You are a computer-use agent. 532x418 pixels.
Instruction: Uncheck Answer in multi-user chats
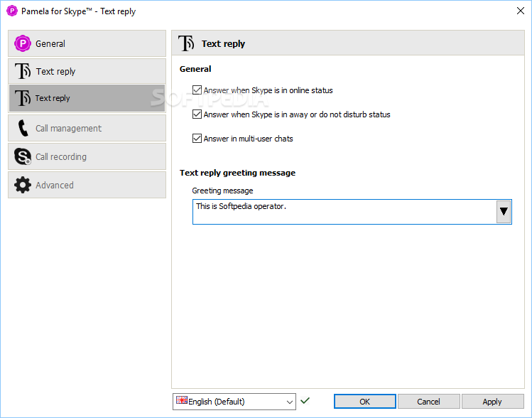[197, 138]
